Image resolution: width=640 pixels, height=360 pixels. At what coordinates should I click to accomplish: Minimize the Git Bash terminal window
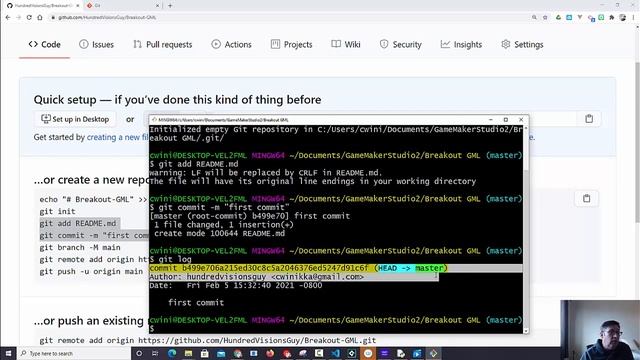point(491,120)
